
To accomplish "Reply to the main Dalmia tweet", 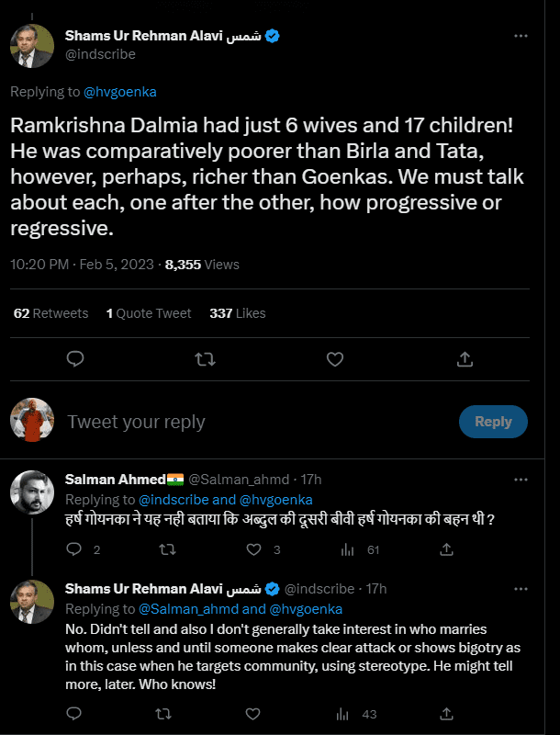I will point(76,358).
